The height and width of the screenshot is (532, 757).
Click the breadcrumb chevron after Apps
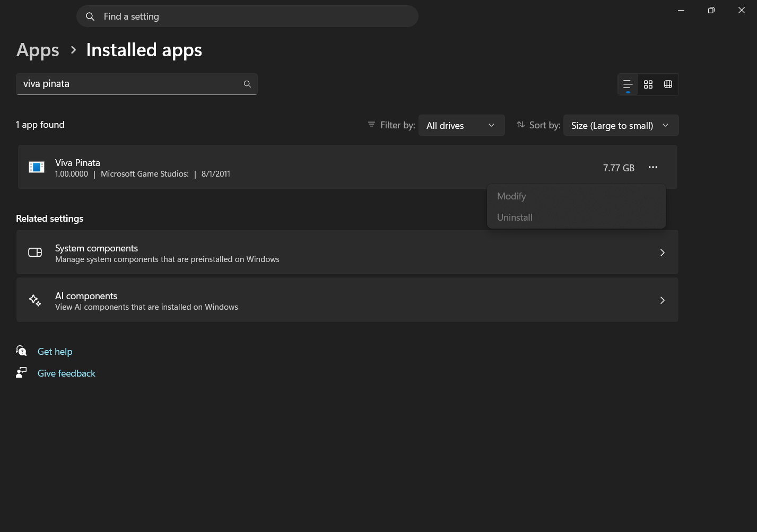coord(73,50)
